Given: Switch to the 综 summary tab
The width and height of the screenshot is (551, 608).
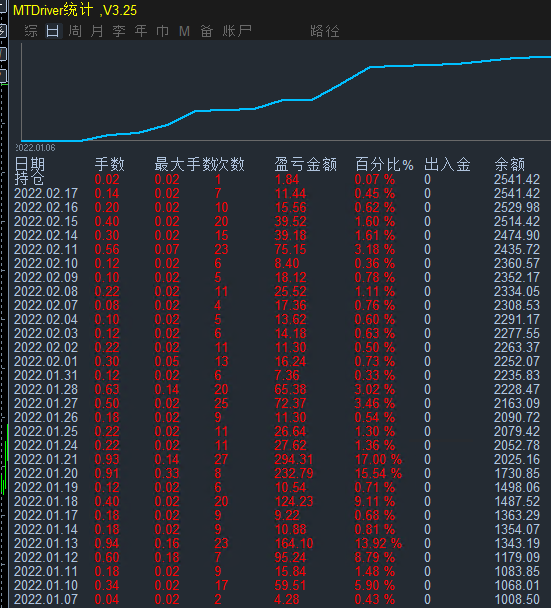Looking at the screenshot, I should [x=31, y=31].
